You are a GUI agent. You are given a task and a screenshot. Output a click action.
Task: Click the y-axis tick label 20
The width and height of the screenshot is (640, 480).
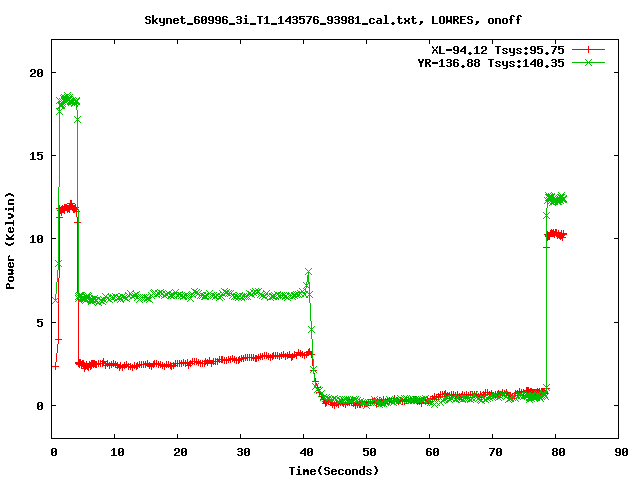(36, 73)
